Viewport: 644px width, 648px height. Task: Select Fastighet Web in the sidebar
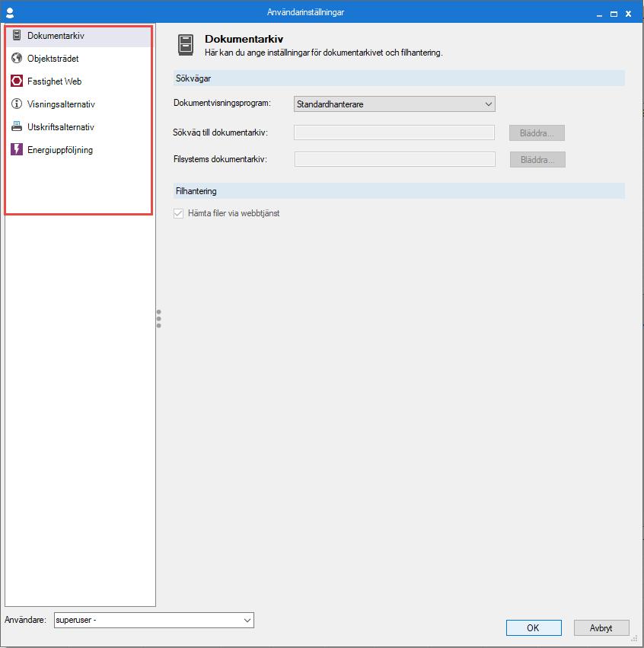tap(78, 81)
